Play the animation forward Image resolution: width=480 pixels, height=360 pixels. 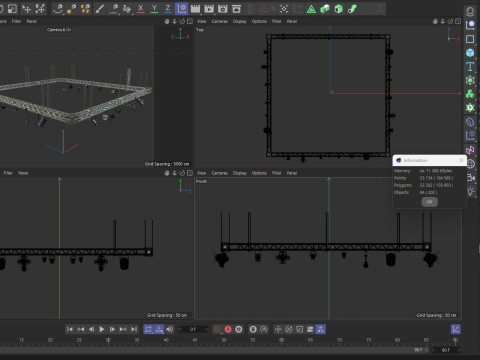coord(102,329)
